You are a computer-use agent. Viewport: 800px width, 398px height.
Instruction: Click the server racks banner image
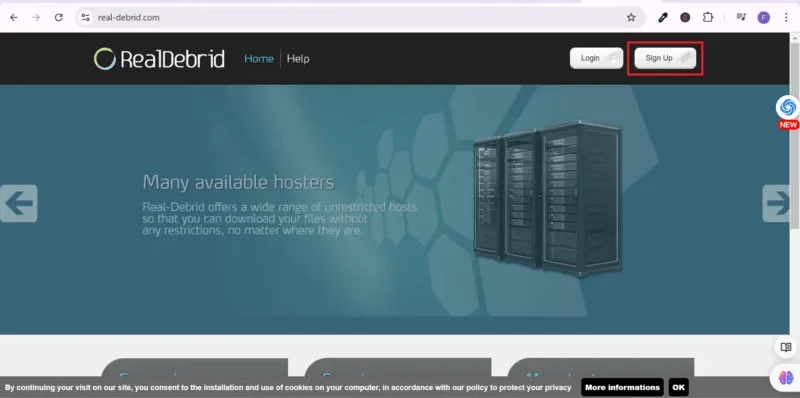pyautogui.click(x=547, y=199)
